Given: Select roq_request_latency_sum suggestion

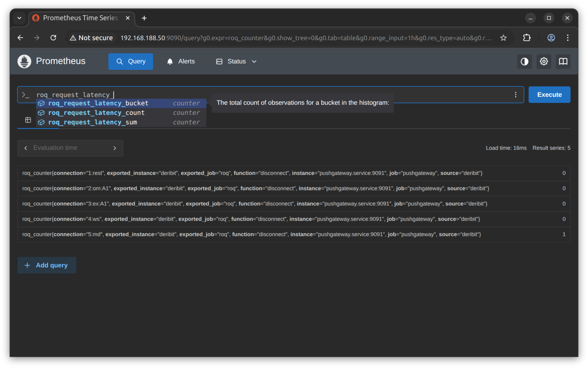Looking at the screenshot, I should (x=121, y=122).
